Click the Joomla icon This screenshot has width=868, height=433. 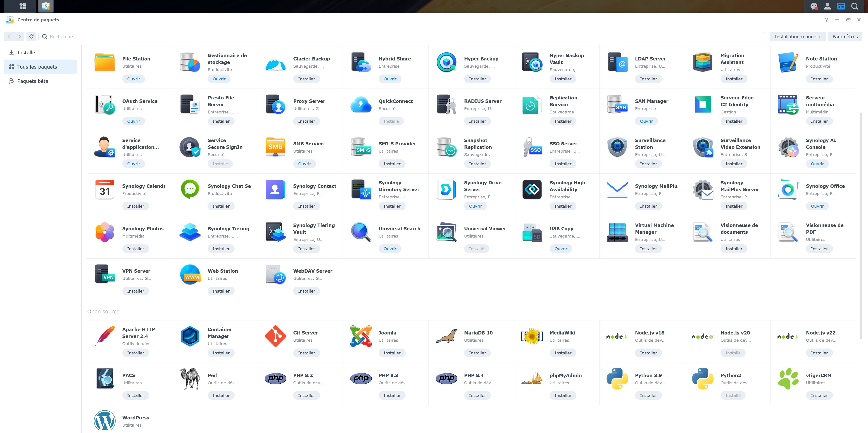361,336
